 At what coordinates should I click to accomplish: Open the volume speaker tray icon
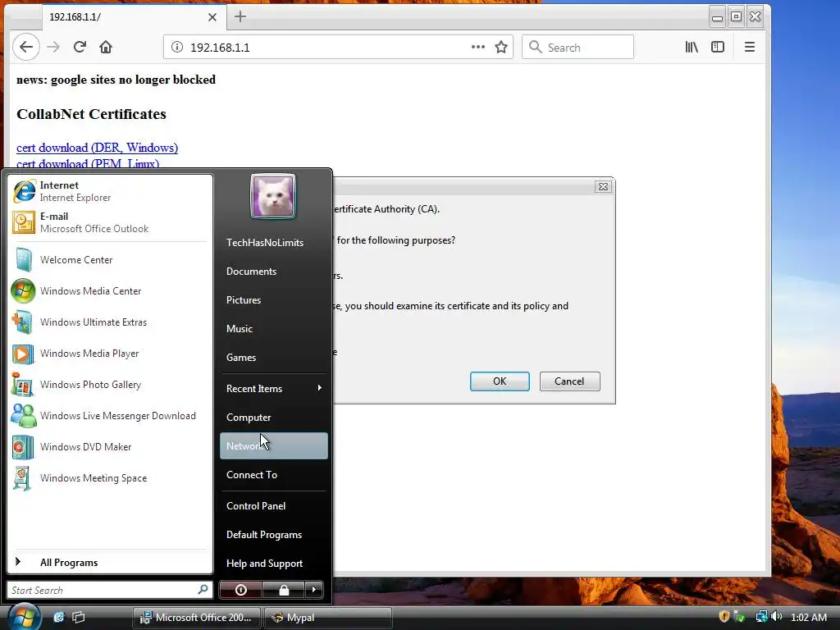[776, 617]
